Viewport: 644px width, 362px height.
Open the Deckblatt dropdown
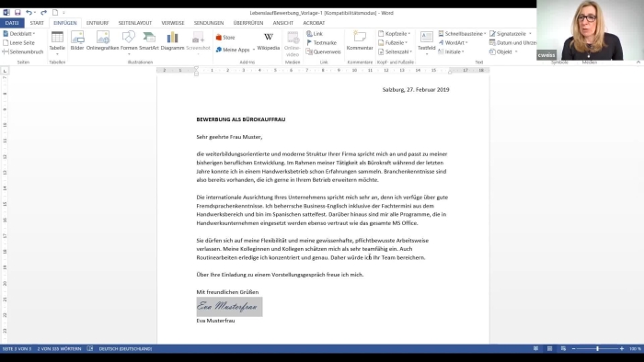tap(19, 34)
